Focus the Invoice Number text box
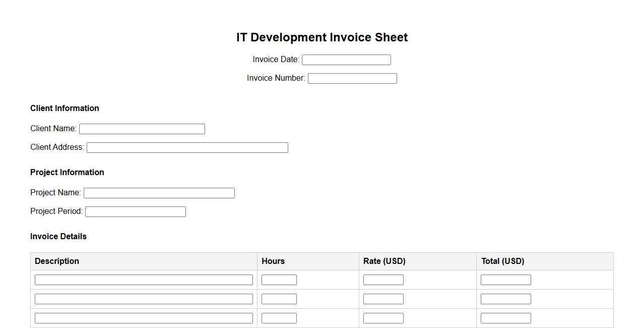This screenshot has height=328, width=644. (x=352, y=78)
